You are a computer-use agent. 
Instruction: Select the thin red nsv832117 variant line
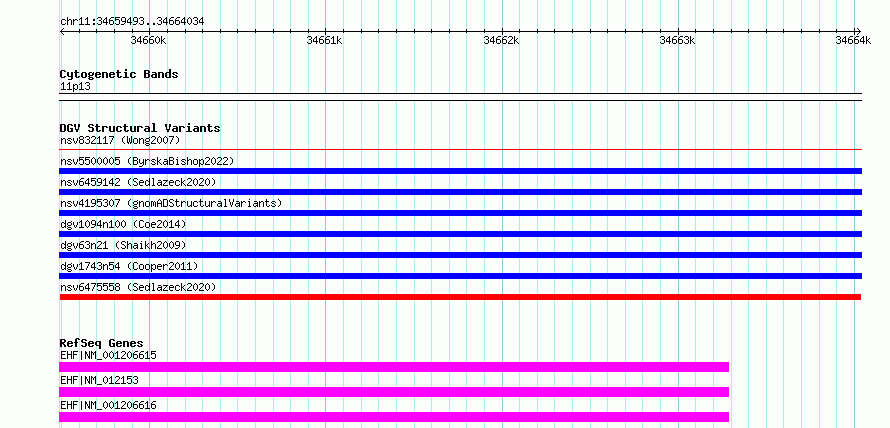(x=461, y=150)
